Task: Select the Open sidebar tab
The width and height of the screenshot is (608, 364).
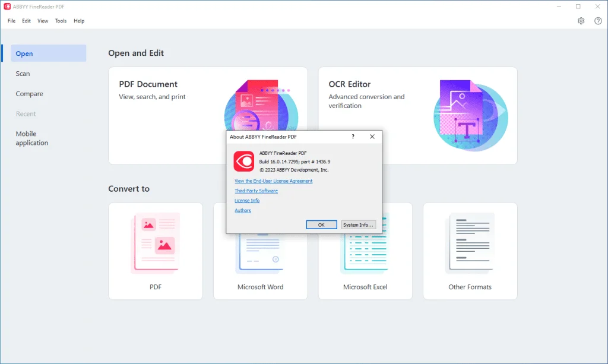Action: 49,53
